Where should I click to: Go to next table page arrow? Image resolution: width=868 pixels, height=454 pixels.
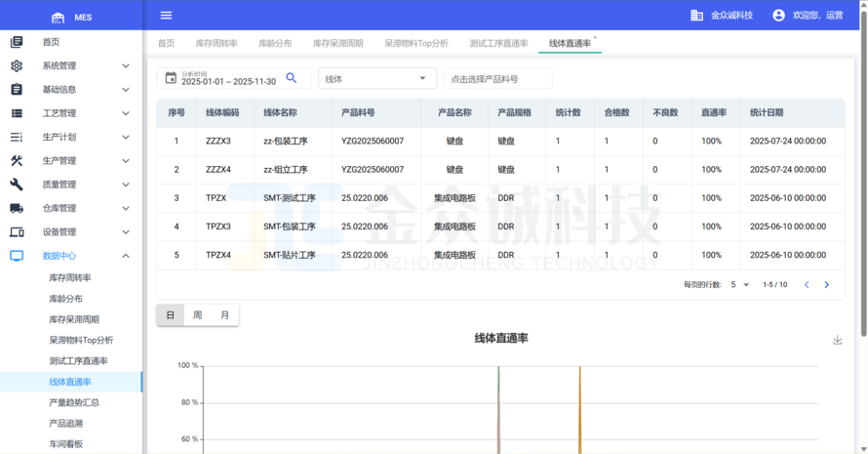(827, 285)
